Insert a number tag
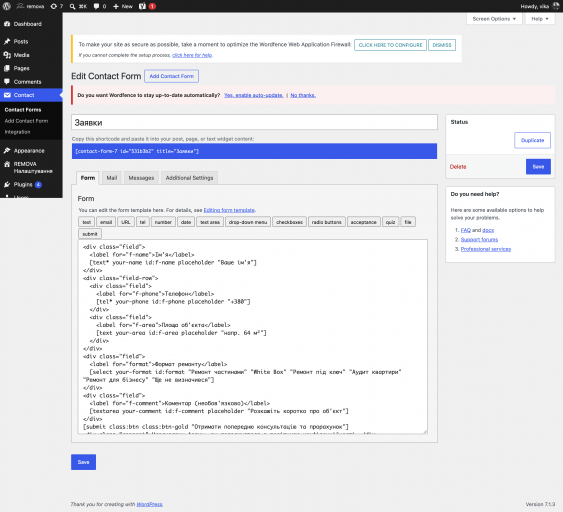 click(163, 222)
